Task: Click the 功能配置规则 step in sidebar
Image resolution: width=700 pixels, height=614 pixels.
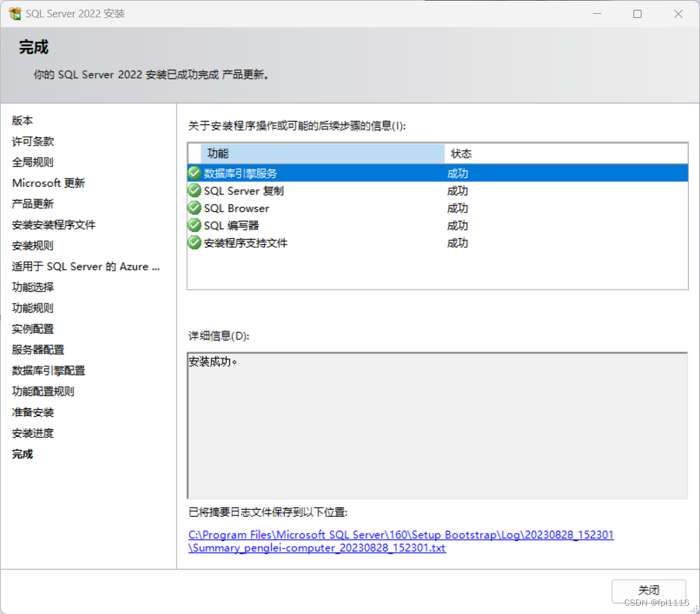Action: pos(43,391)
